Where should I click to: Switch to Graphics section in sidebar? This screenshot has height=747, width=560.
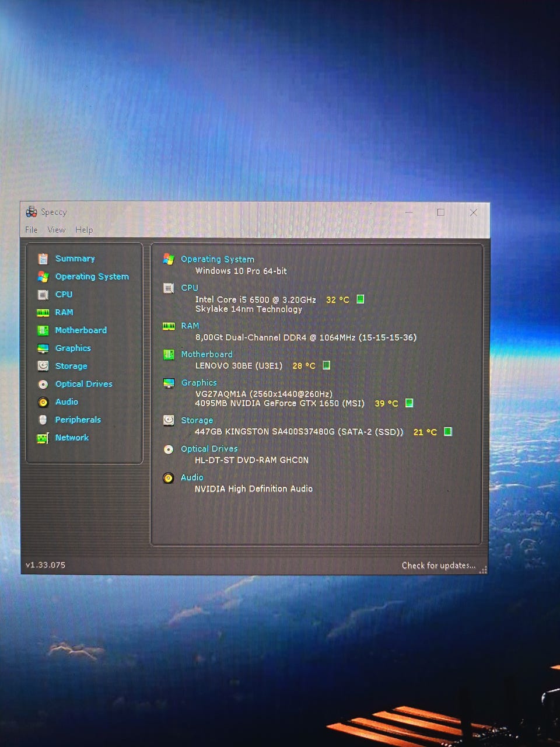coord(73,348)
